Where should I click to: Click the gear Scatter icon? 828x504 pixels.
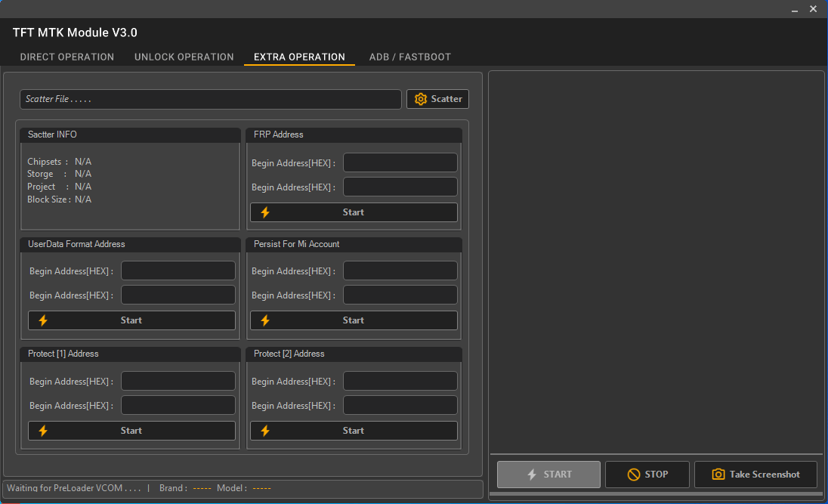pos(421,98)
